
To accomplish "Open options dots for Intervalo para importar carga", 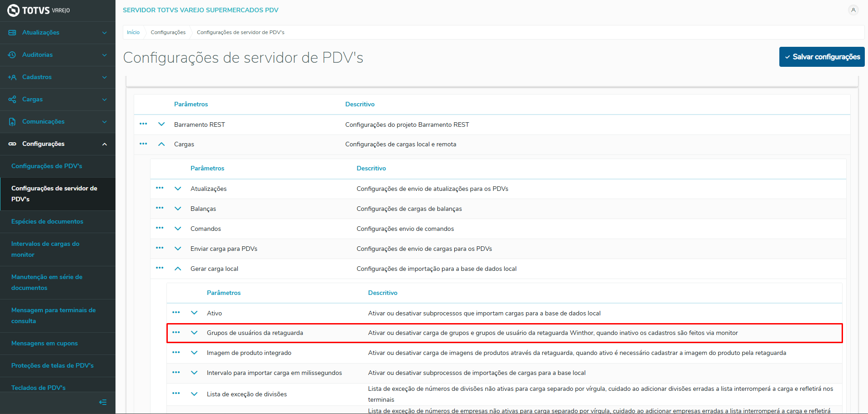I will 176,373.
